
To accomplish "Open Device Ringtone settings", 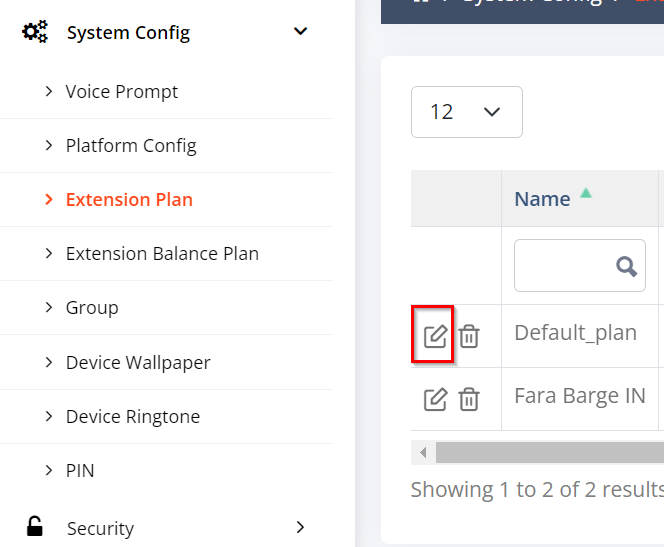I will (x=133, y=417).
